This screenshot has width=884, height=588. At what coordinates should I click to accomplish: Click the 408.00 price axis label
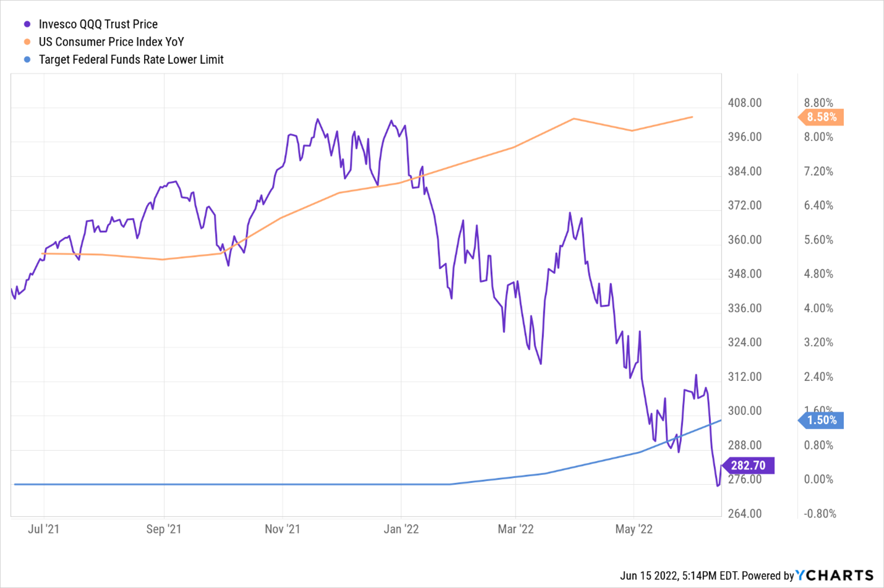coord(744,103)
